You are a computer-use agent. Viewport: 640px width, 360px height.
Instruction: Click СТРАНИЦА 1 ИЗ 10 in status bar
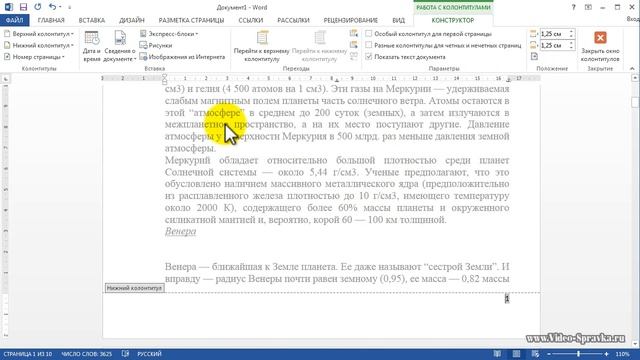click(28, 354)
